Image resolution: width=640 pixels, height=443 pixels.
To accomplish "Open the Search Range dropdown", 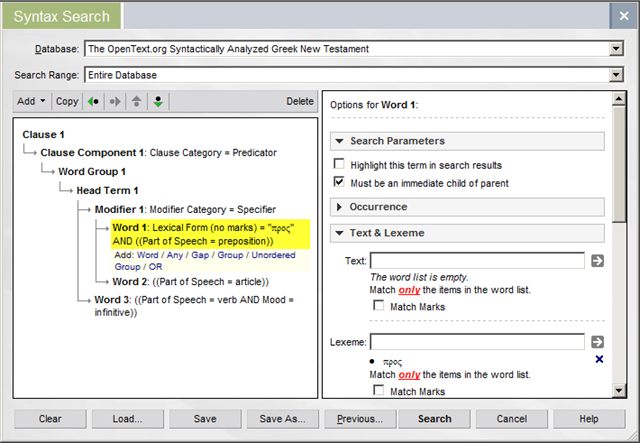I will pos(616,75).
